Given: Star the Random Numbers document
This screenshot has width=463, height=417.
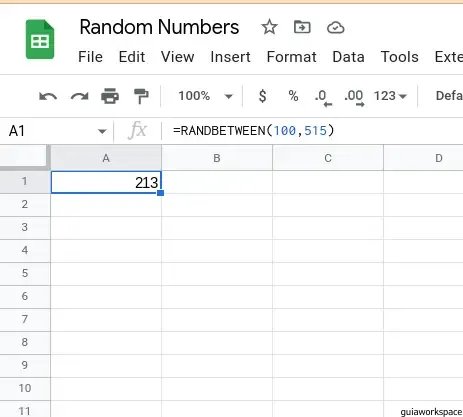Looking at the screenshot, I should [x=269, y=27].
